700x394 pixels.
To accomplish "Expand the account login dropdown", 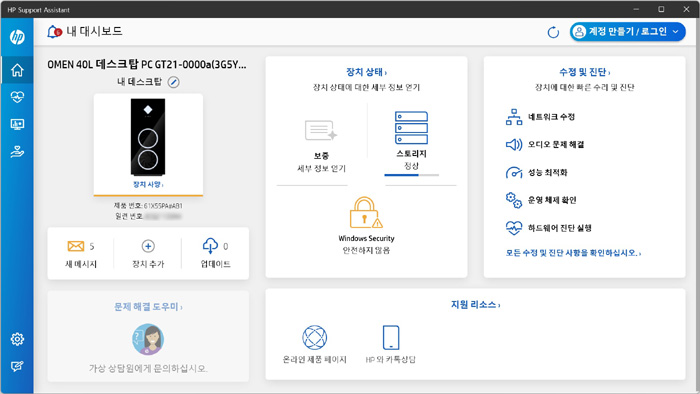I will click(x=675, y=32).
